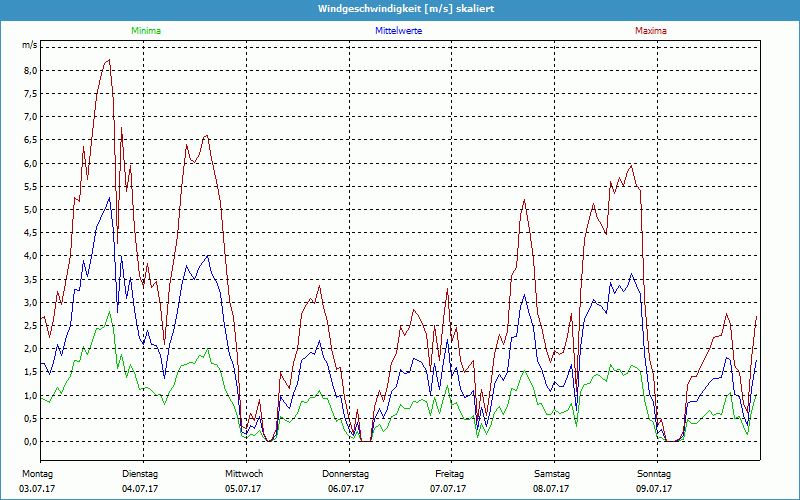Click the Samstag day label
This screenshot has width=800, height=500.
[x=552, y=474]
